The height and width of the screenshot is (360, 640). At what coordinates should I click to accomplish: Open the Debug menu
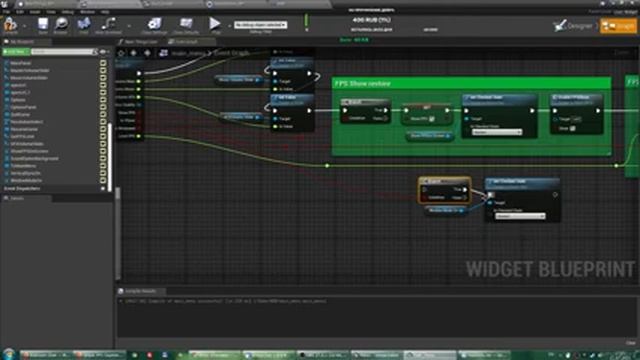coord(68,12)
